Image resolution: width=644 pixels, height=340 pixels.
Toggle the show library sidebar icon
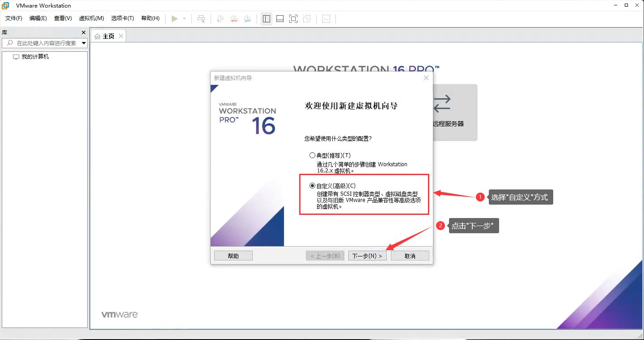[x=267, y=19]
